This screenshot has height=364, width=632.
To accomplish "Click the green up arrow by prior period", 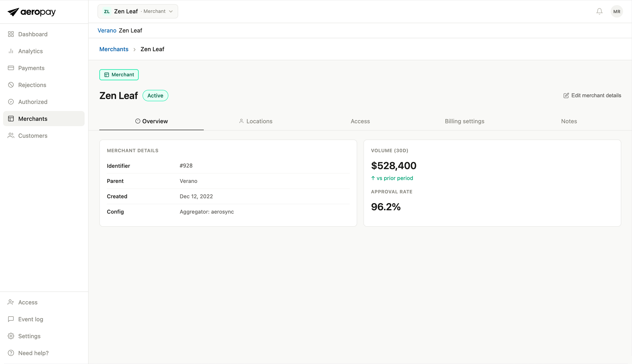I will click(373, 178).
